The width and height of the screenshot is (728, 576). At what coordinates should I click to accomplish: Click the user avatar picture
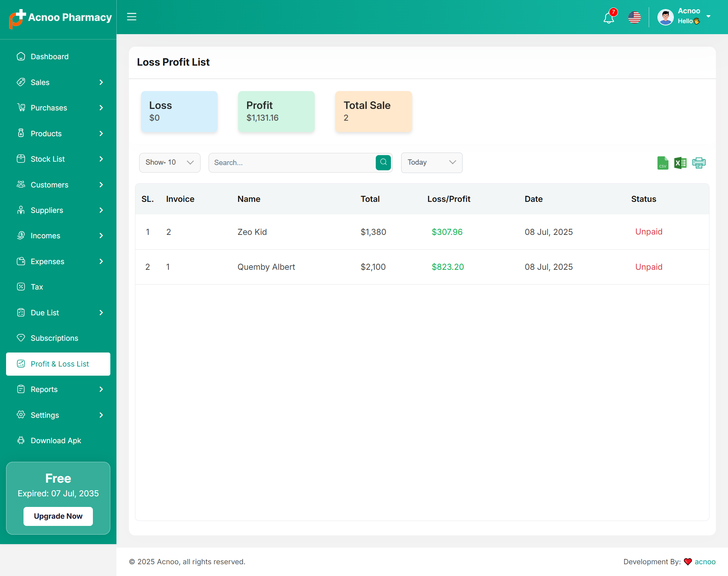point(665,17)
